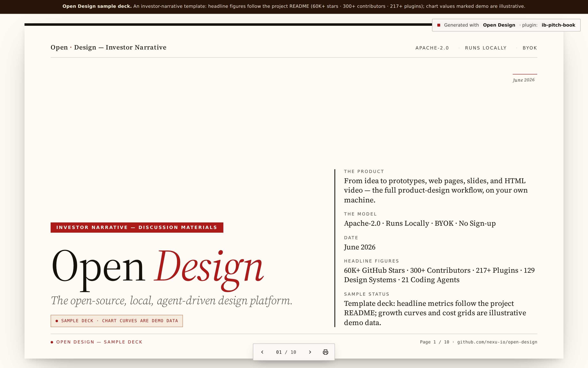Open the Open Design link in badge
Screen dimensions: 588x368
[499, 25]
